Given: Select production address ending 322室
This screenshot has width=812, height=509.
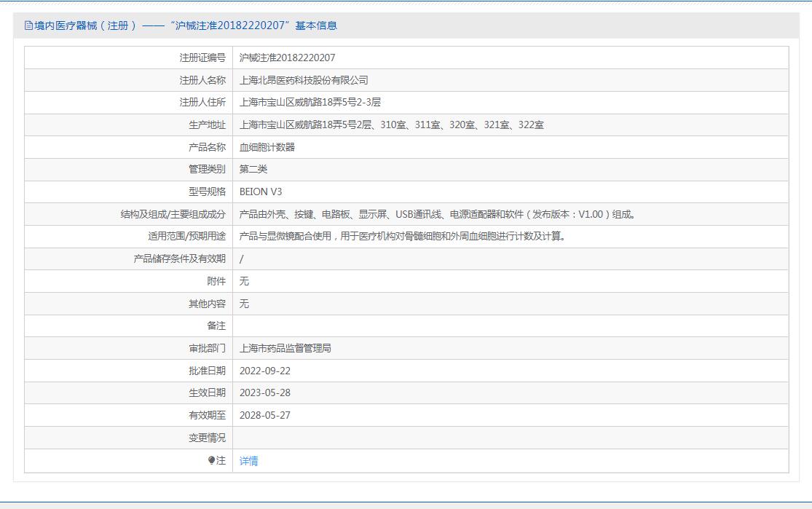Looking at the screenshot, I should point(392,125).
